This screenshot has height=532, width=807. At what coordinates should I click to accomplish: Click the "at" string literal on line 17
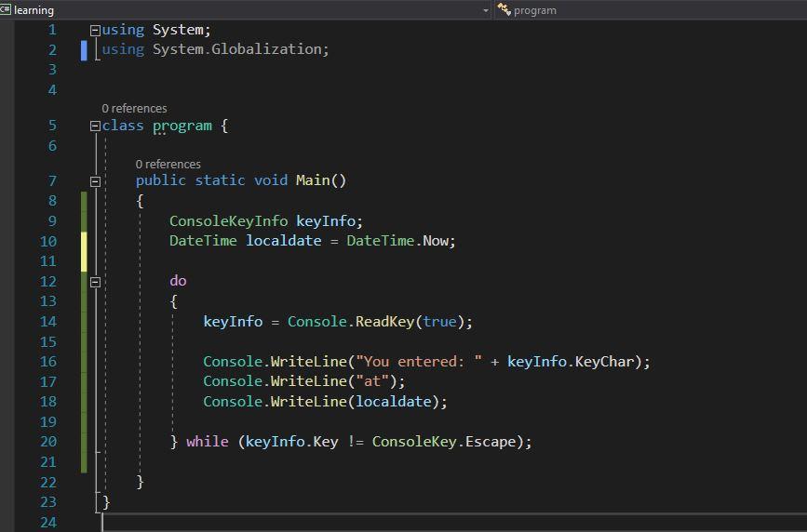pyautogui.click(x=372, y=381)
